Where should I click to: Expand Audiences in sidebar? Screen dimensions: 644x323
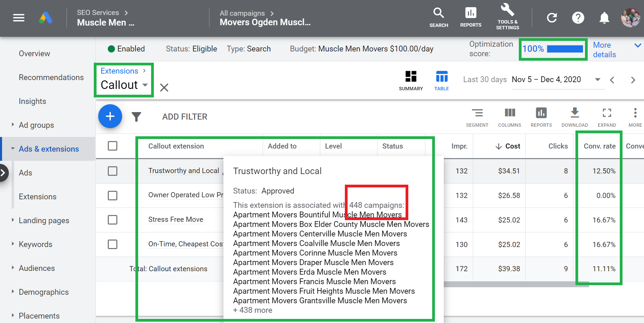pyautogui.click(x=13, y=268)
